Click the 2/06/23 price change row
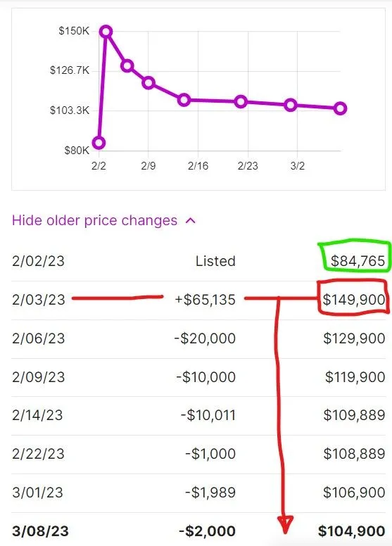392x546 pixels. tap(198, 338)
